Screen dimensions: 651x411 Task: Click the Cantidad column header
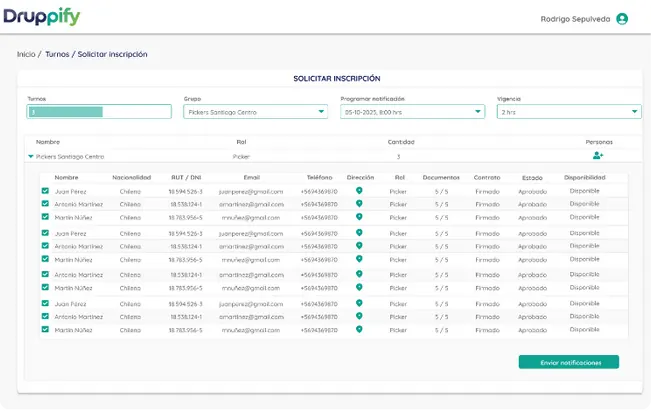(401, 142)
